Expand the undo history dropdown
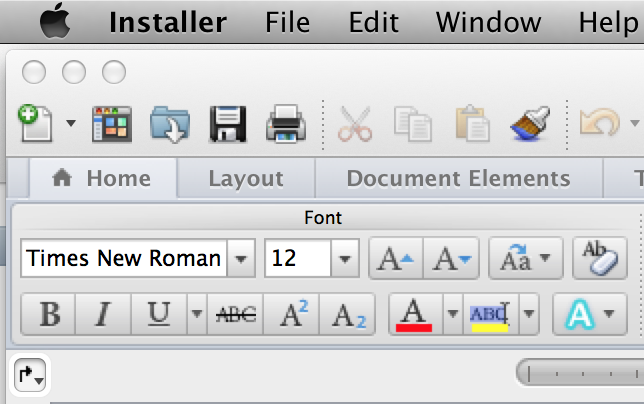Viewport: 644px width, 404px height. click(635, 123)
